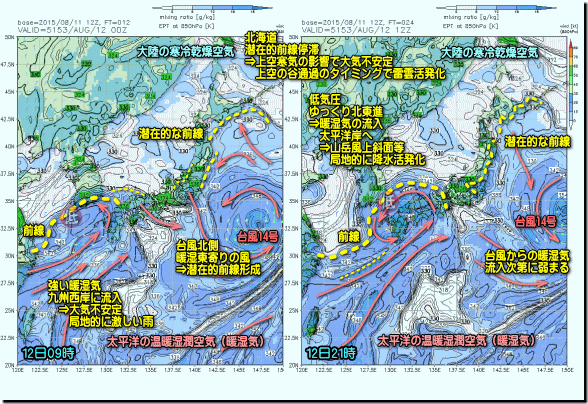Click 太平洋の温暖湿潤空気 on the 09時 map
This screenshot has height=404, width=588.
(186, 341)
